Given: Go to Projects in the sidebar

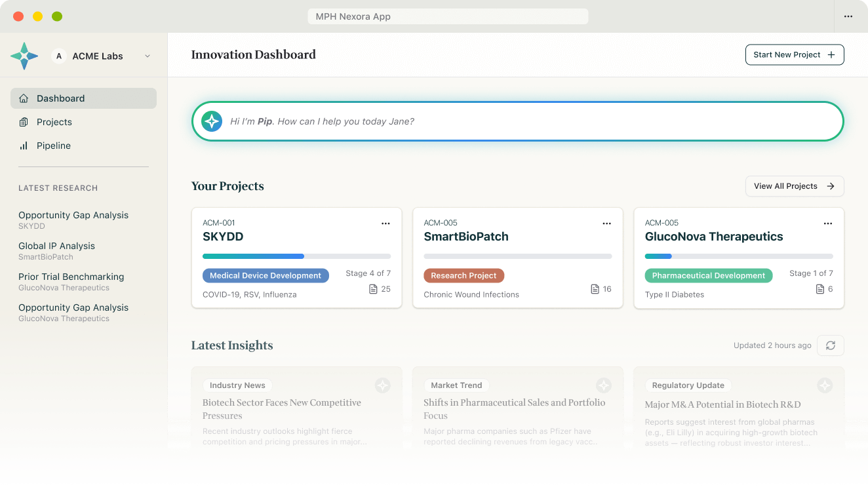Looking at the screenshot, I should (x=83, y=122).
